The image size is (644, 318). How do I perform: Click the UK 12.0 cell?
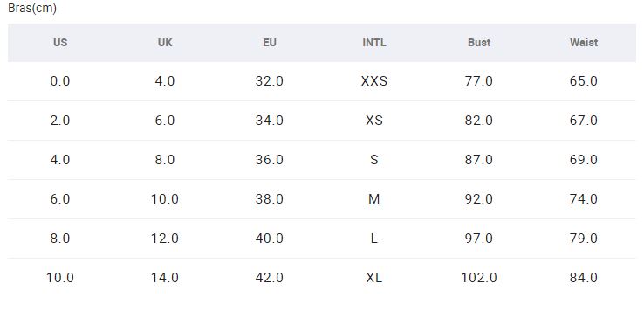pos(165,238)
